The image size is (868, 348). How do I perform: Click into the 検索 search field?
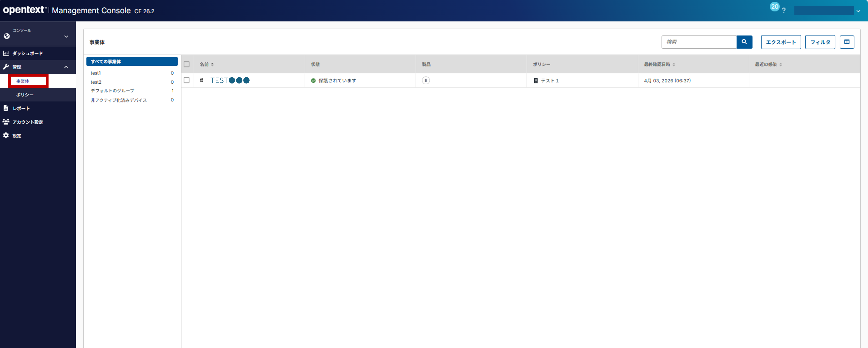point(699,42)
